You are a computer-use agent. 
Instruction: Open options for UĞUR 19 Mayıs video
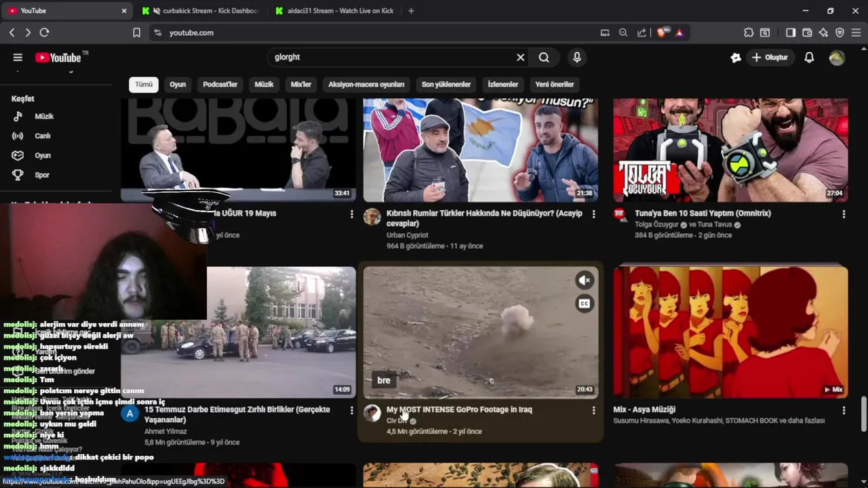(x=351, y=214)
